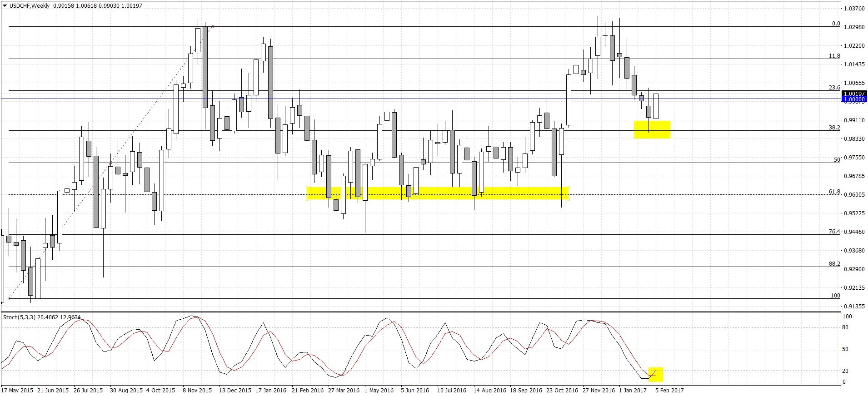This screenshot has width=868, height=396.
Task: Click the 1 Jan 2017 date label
Action: [x=633, y=390]
